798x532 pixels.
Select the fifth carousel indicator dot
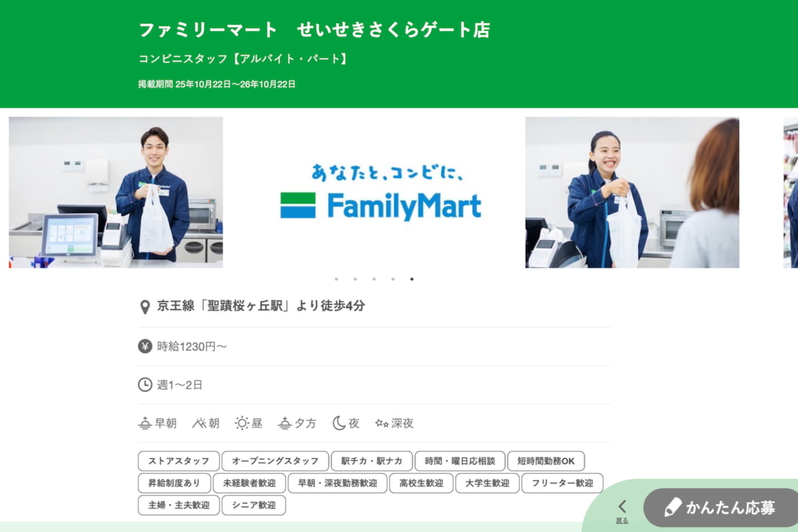[412, 279]
